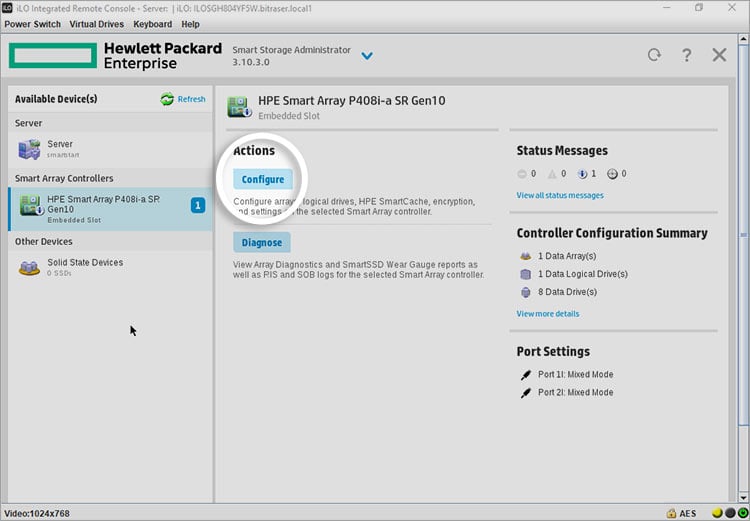This screenshot has width=750, height=521.
Task: Click the Data Array(s) icon
Action: tap(526, 256)
